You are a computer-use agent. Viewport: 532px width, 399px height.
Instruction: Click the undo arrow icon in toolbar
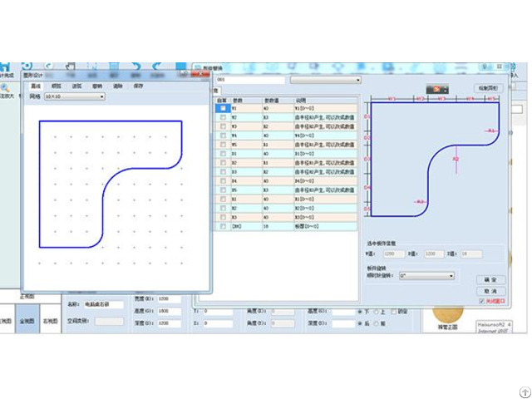(156, 66)
